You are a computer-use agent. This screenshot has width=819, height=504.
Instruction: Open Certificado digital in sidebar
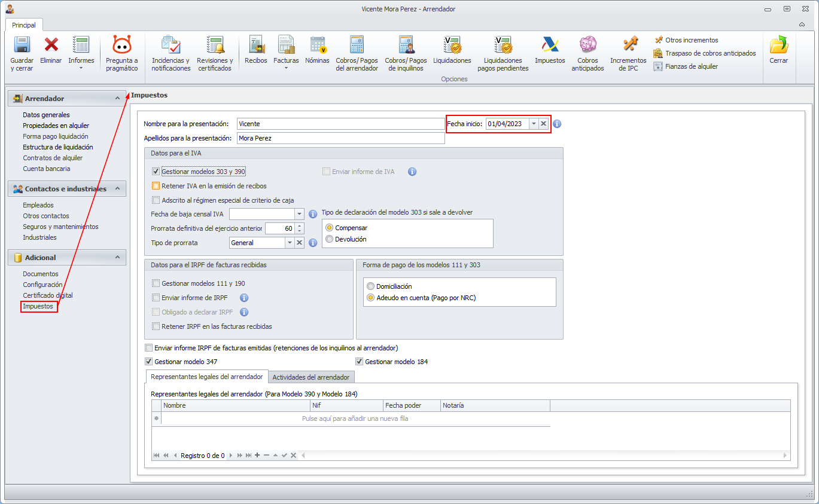[x=48, y=295]
